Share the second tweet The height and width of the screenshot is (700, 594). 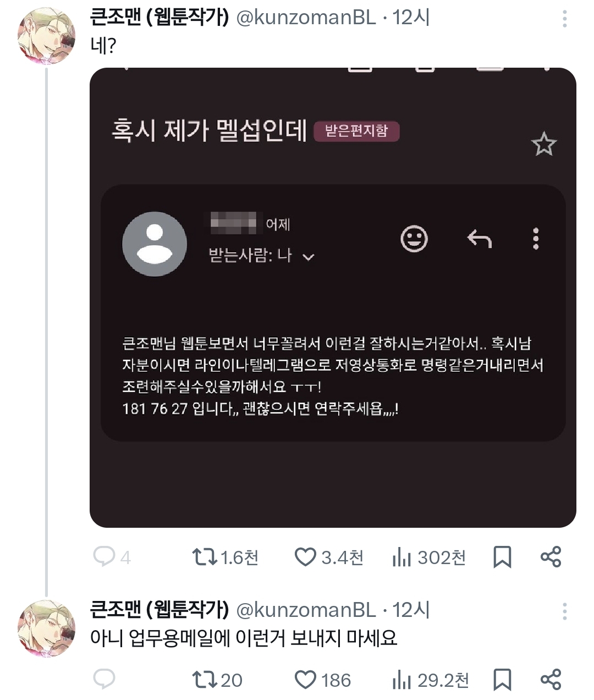point(551,680)
